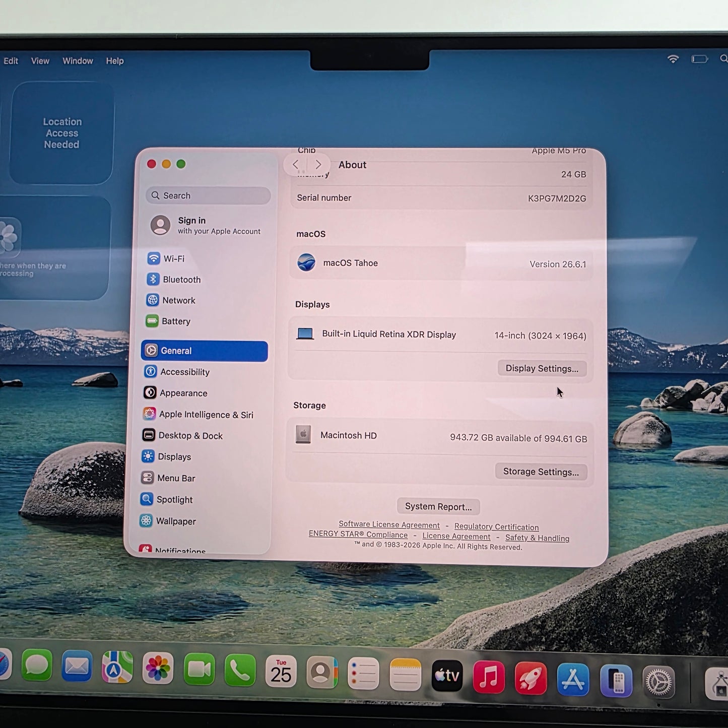Click Built-in Liquid Retina XDR Display row
The width and height of the screenshot is (728, 728).
pyautogui.click(x=441, y=335)
